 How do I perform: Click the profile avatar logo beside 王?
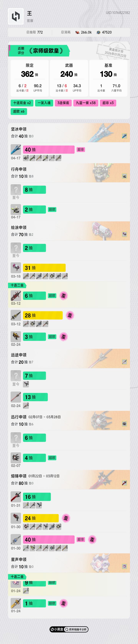[16, 16]
